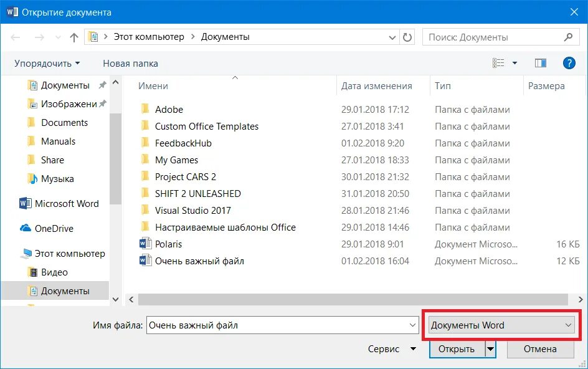Select pinned Документы in the sidebar
This screenshot has height=369, width=588.
tap(65, 85)
